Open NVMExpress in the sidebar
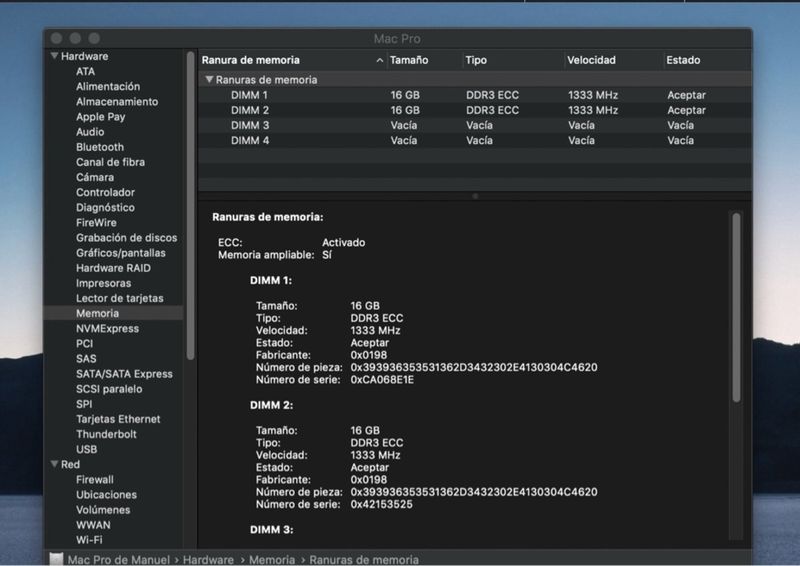Screen dimensions: 800x566 (107, 328)
